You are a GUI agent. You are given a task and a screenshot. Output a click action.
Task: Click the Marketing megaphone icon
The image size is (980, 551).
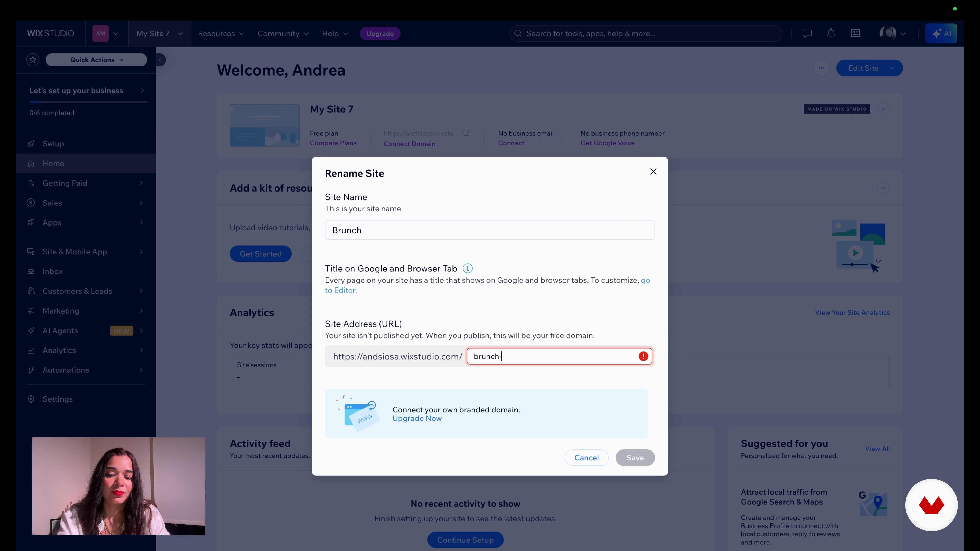pos(31,311)
